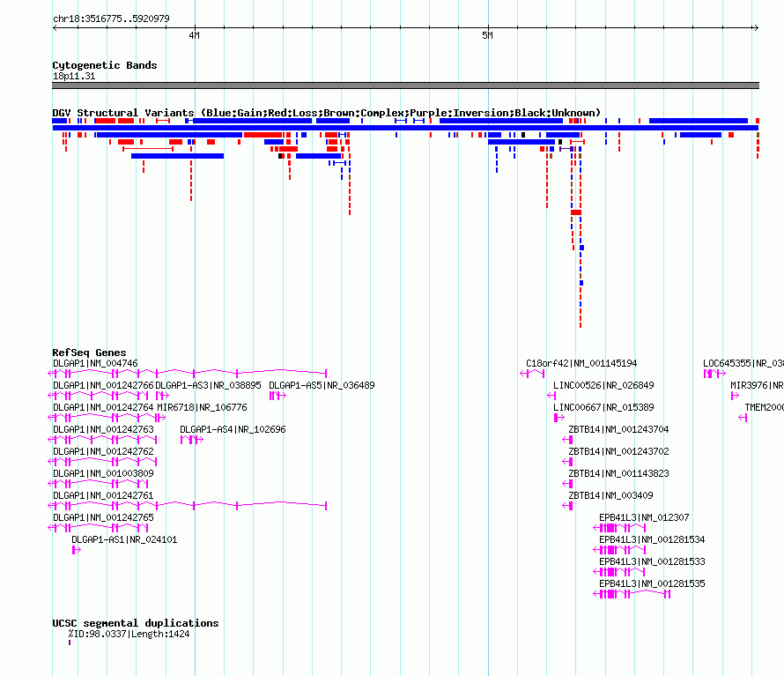This screenshot has width=784, height=676.
Task: Select the ZBTB14|NM_001243702 label
Action: pyautogui.click(x=618, y=451)
